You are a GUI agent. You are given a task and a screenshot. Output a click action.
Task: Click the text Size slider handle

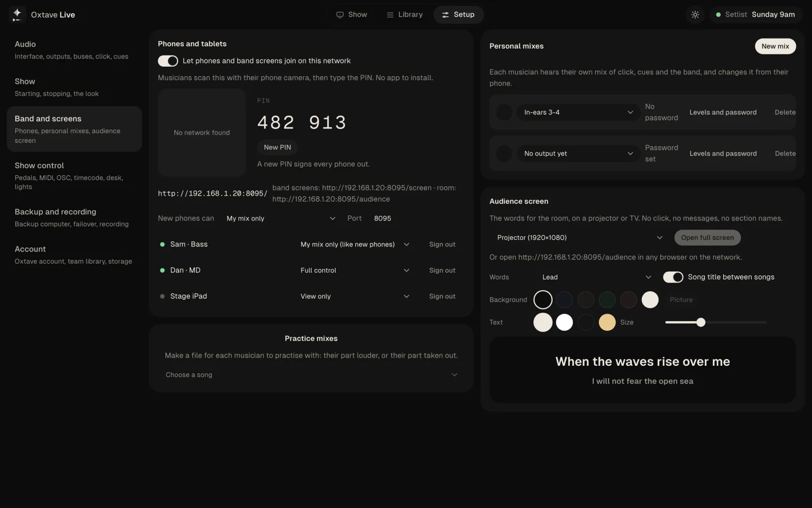pyautogui.click(x=701, y=322)
